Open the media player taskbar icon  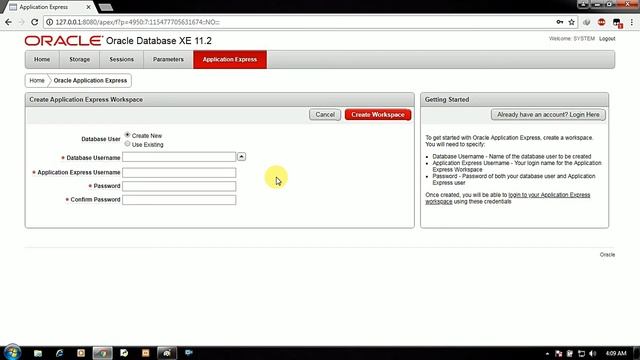pos(81,353)
